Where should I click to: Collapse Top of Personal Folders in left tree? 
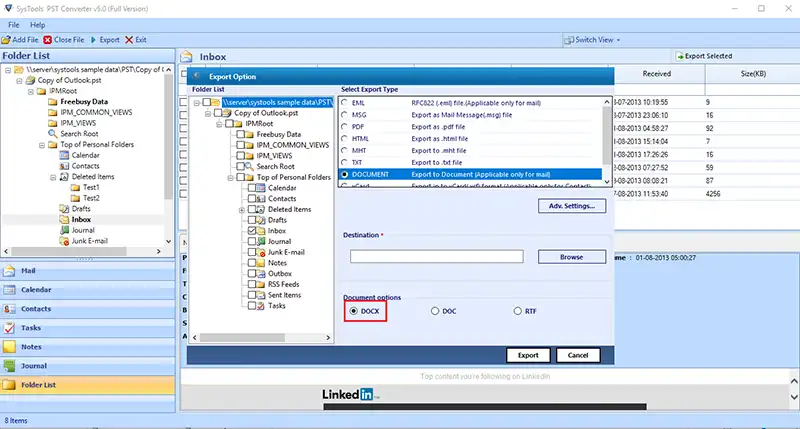click(x=42, y=145)
